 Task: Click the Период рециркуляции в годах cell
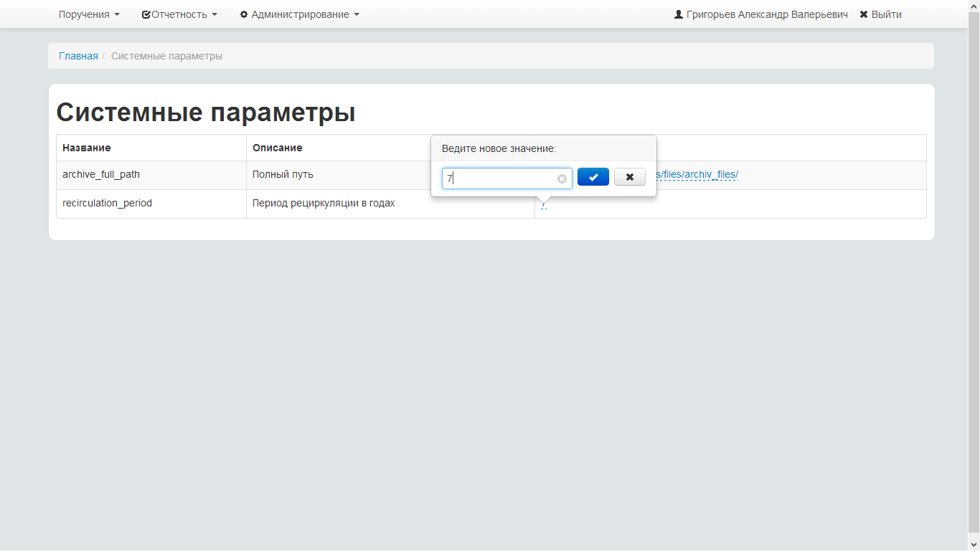pyautogui.click(x=391, y=204)
